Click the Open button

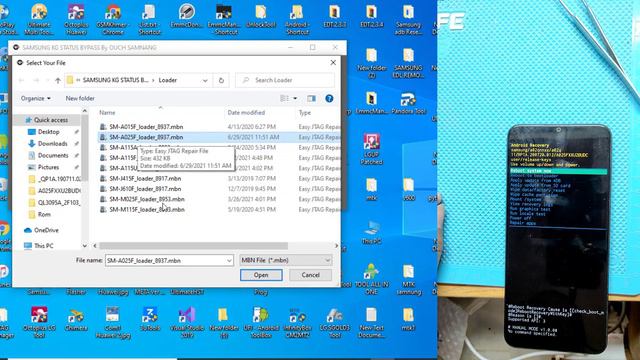point(261,275)
